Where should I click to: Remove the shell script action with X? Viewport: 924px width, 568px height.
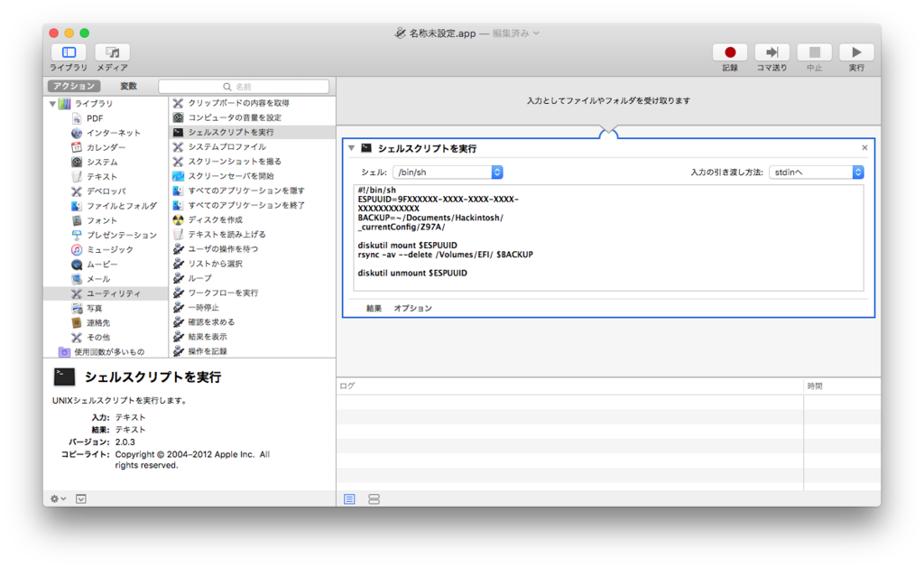(x=864, y=147)
